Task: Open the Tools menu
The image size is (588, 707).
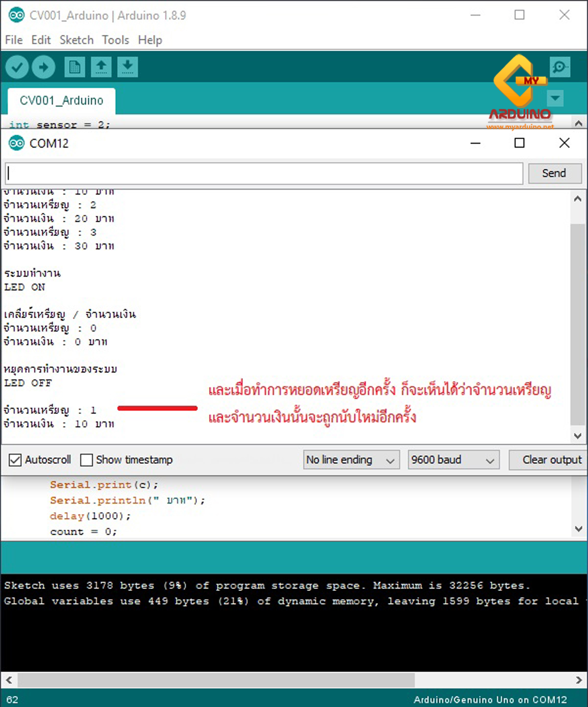Action: (115, 40)
